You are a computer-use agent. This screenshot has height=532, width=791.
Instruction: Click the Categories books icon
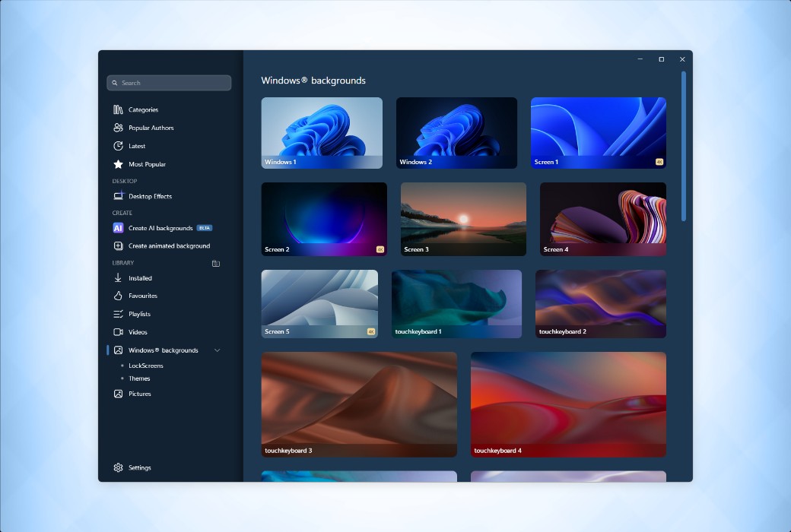[x=118, y=109]
